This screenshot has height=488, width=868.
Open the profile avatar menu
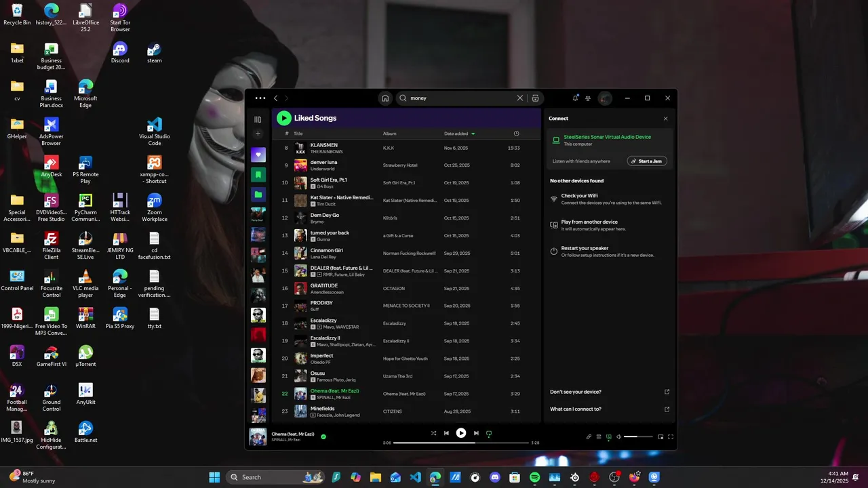(606, 98)
